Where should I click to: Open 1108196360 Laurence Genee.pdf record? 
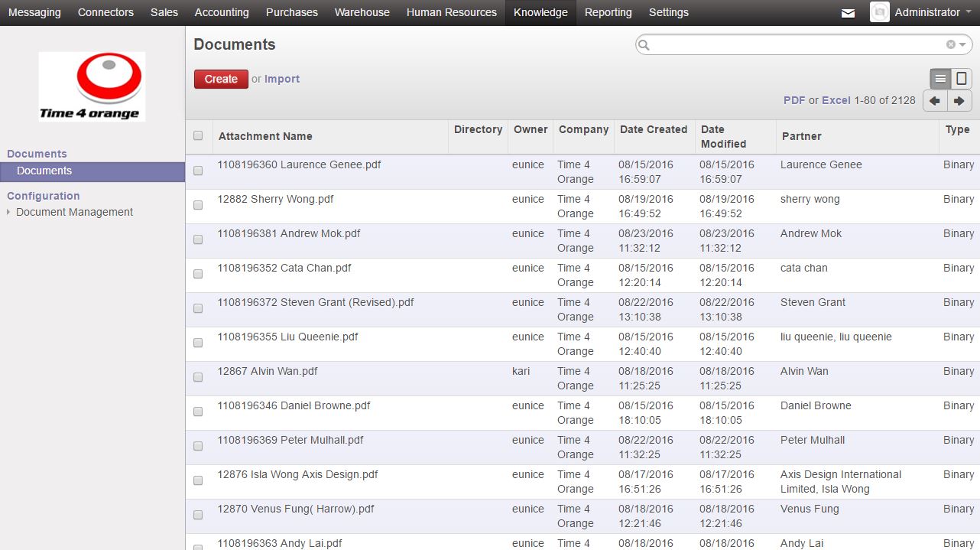pos(299,164)
